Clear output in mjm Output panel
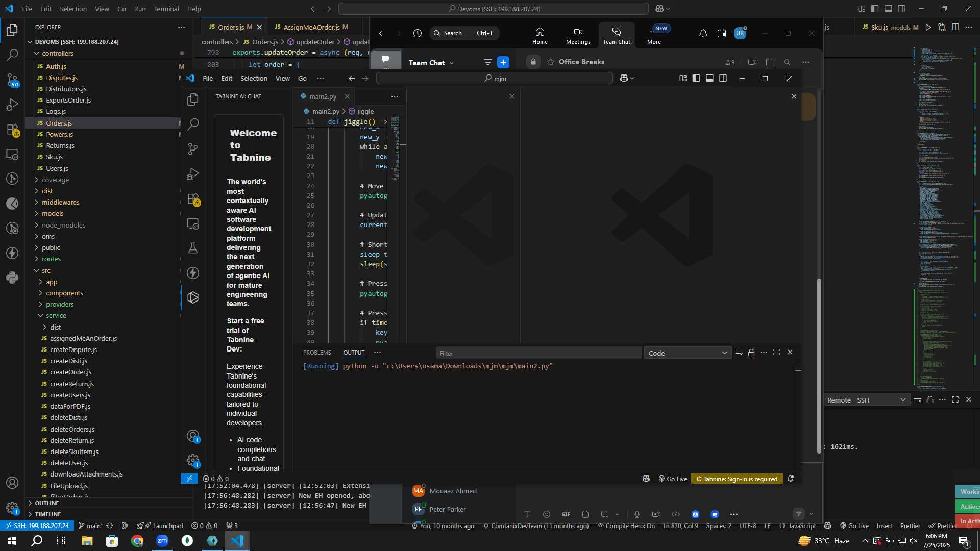 (x=739, y=353)
